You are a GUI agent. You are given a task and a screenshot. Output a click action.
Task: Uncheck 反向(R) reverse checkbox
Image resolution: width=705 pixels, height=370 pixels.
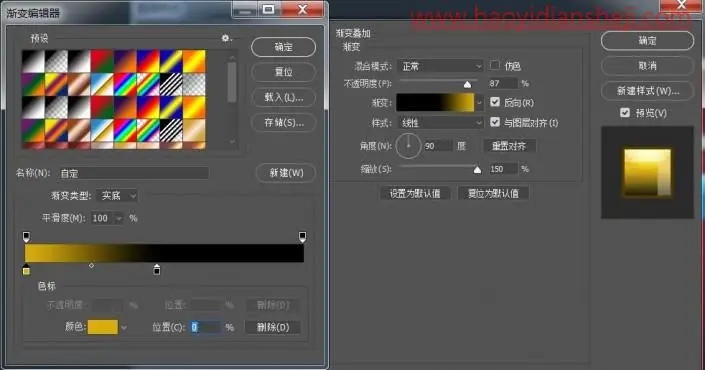[x=495, y=102]
